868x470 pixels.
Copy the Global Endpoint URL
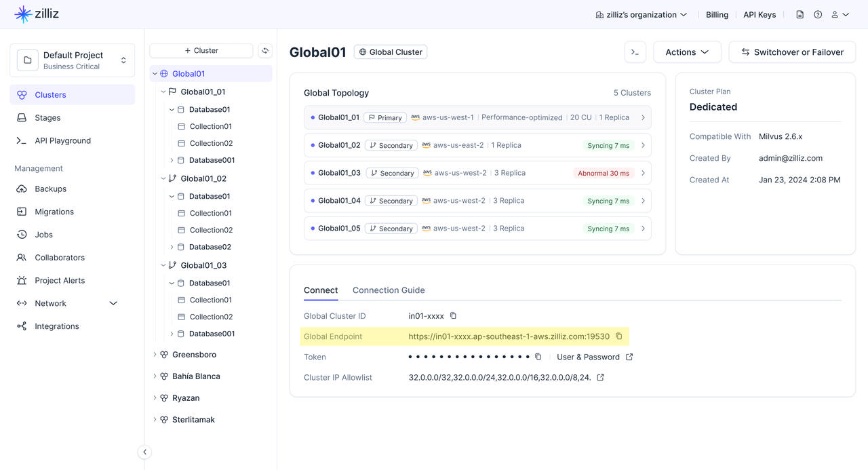pyautogui.click(x=618, y=336)
